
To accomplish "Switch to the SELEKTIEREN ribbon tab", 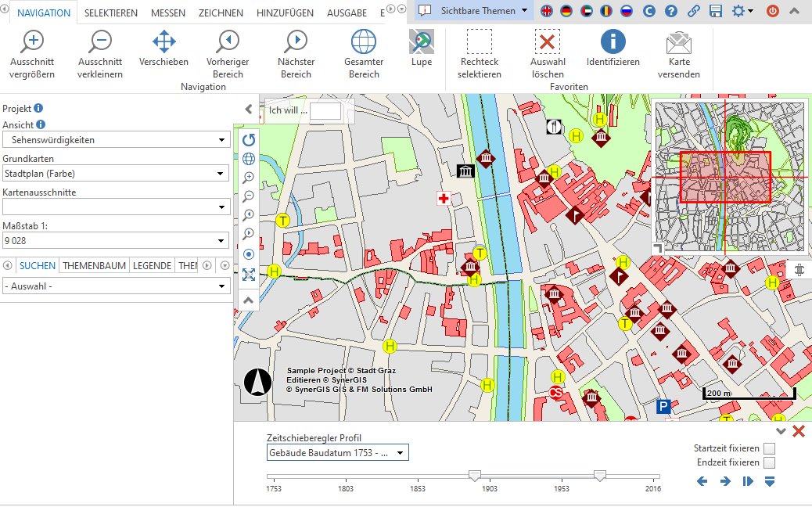I will click(x=111, y=13).
